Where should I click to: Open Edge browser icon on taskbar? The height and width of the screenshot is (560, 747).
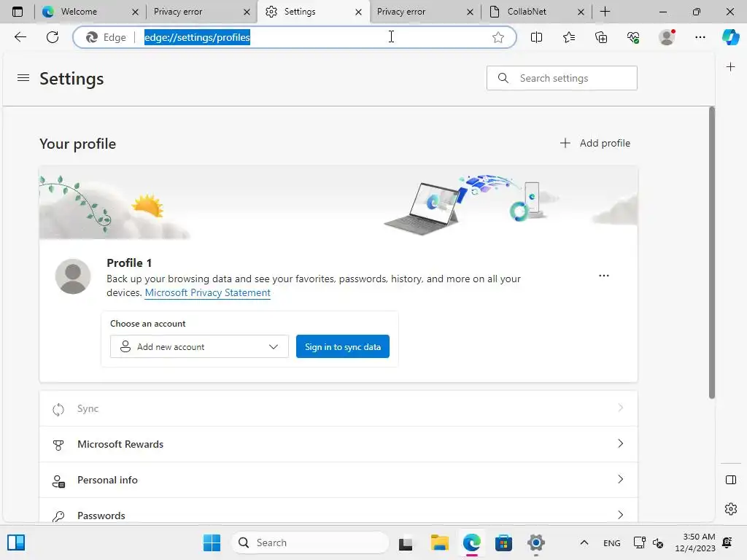pyautogui.click(x=472, y=542)
